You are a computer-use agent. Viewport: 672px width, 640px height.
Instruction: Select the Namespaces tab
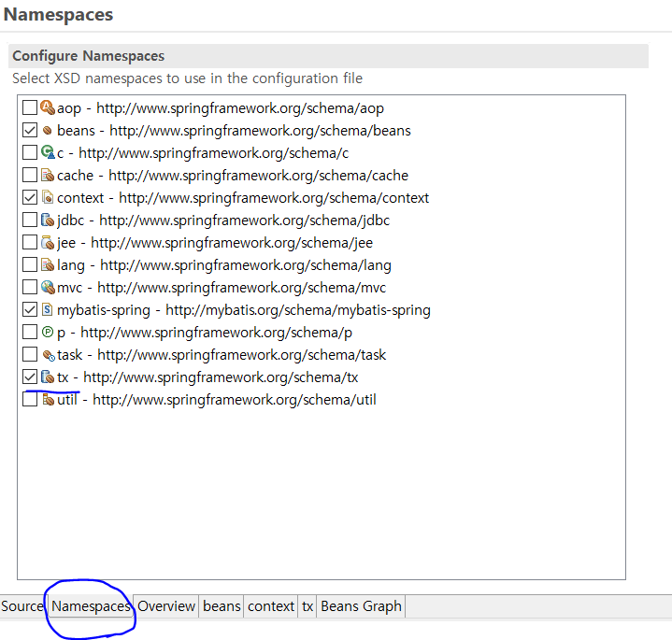91,606
